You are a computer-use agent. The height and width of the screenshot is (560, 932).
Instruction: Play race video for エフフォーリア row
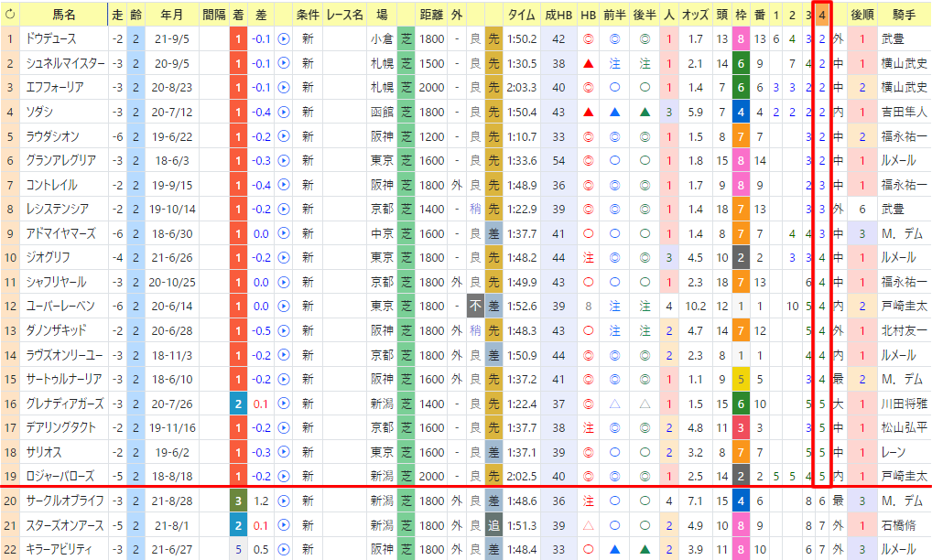(284, 87)
